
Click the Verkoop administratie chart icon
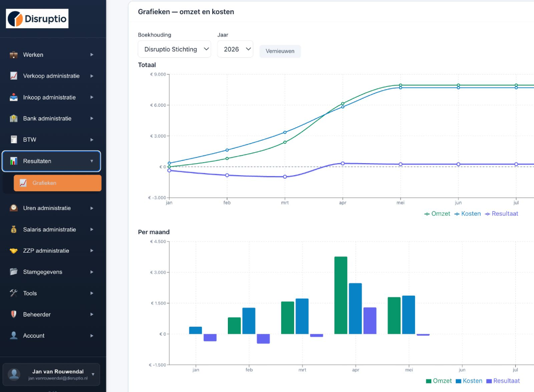[x=14, y=76]
